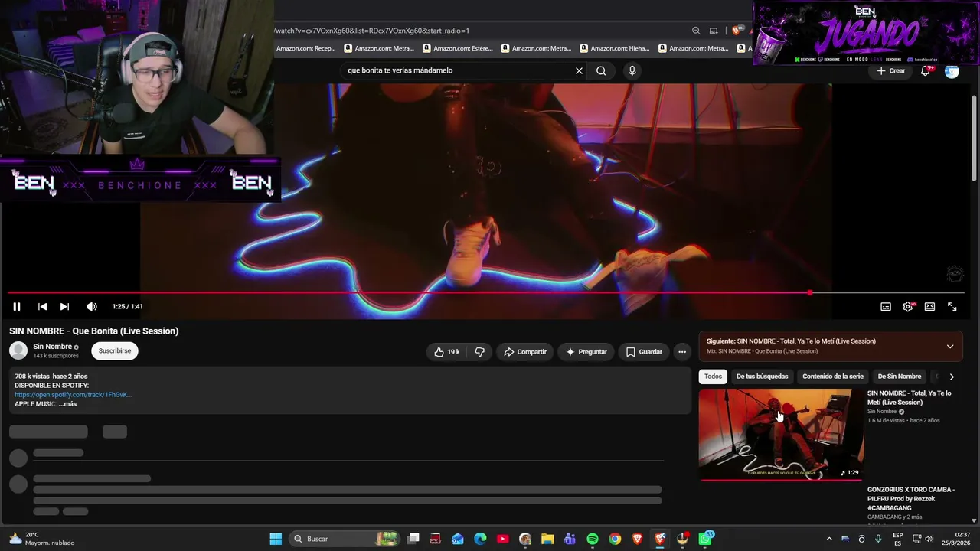Open Microsoft Edge from the taskbar
This screenshot has width=980, height=551.
point(480,539)
